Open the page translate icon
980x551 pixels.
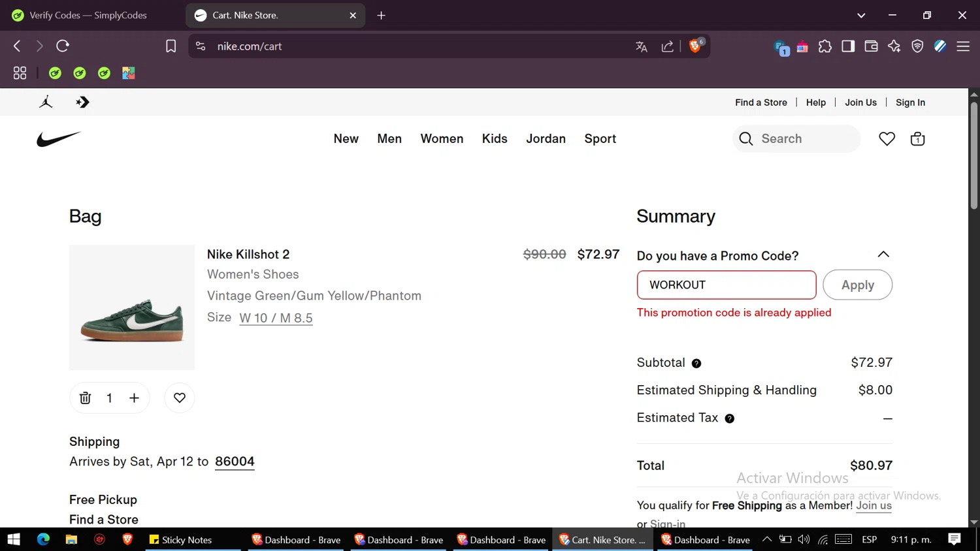(642, 46)
